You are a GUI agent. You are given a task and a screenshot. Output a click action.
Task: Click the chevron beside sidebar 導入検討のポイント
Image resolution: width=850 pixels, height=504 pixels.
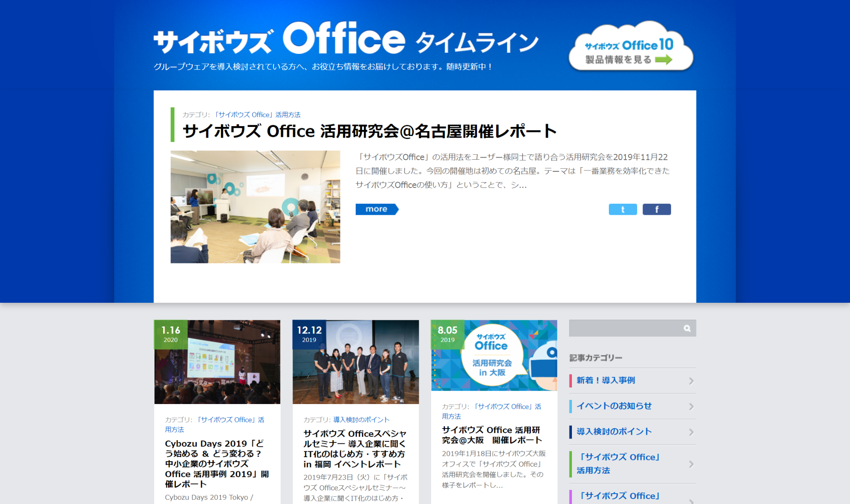[x=691, y=432]
